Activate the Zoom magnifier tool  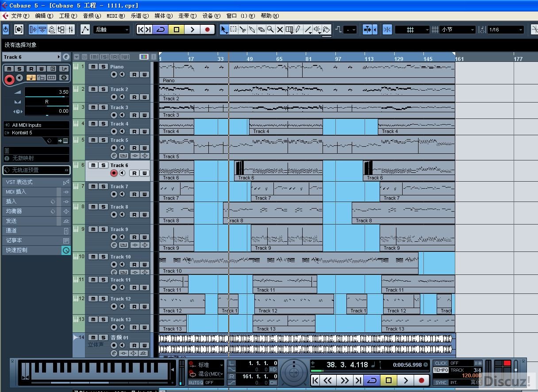[271, 30]
